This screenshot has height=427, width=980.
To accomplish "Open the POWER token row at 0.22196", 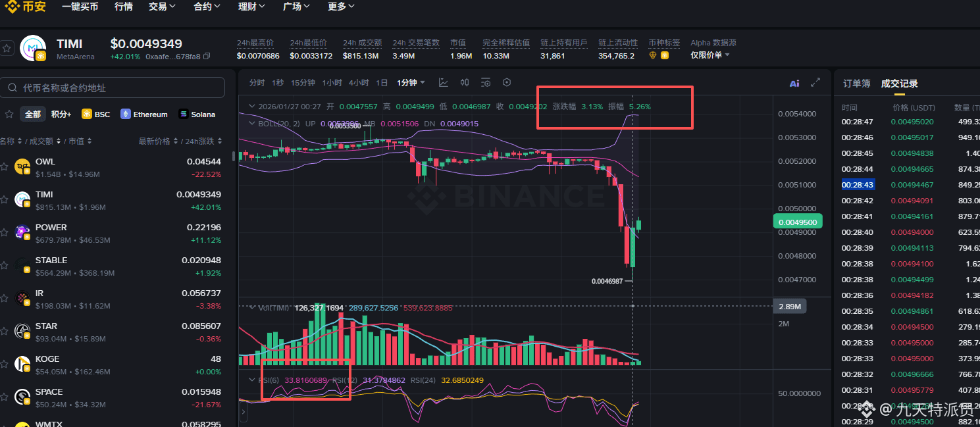I will pos(113,234).
